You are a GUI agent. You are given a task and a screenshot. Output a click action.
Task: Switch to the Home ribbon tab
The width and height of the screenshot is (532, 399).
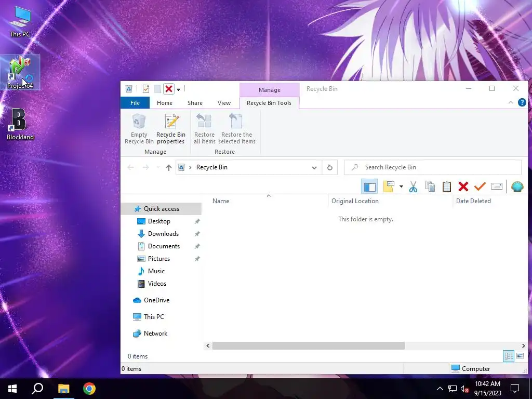(165, 103)
